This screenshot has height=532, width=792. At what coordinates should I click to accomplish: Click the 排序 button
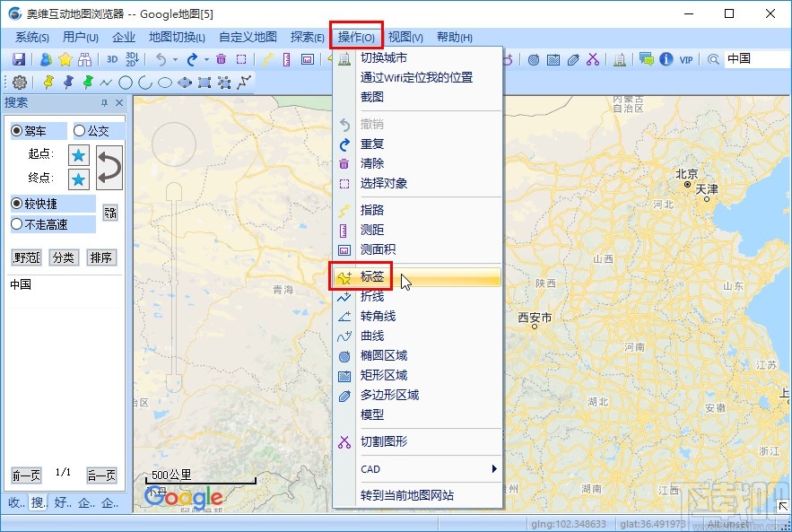pyautogui.click(x=101, y=257)
